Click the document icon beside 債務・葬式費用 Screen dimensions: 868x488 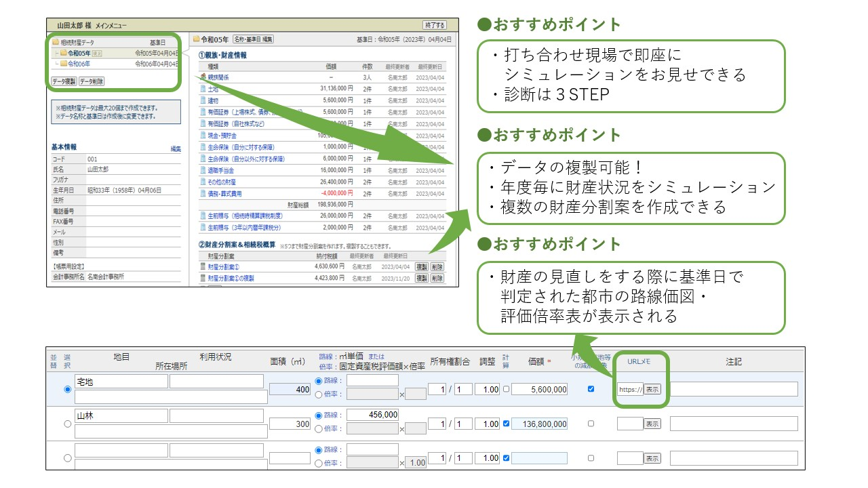[x=203, y=193]
